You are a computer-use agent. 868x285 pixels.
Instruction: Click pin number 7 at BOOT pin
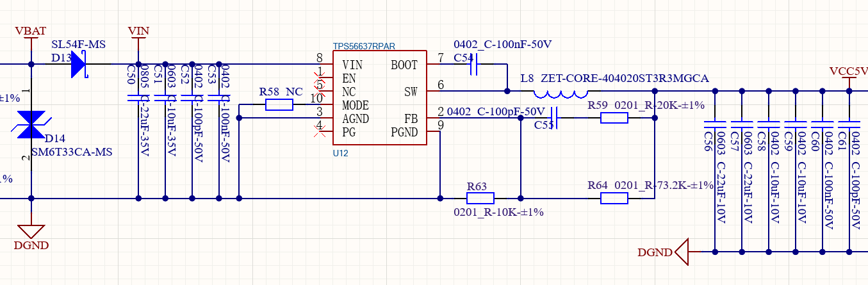[x=441, y=58]
